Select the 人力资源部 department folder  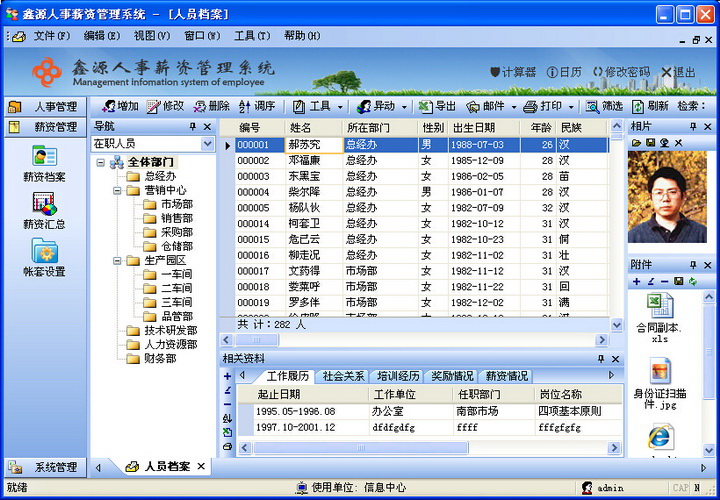(x=162, y=344)
